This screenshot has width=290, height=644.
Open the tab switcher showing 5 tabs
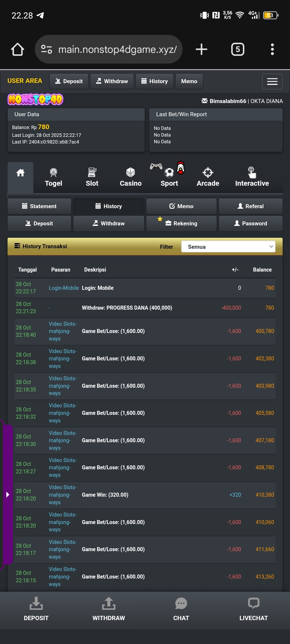pos(238,49)
